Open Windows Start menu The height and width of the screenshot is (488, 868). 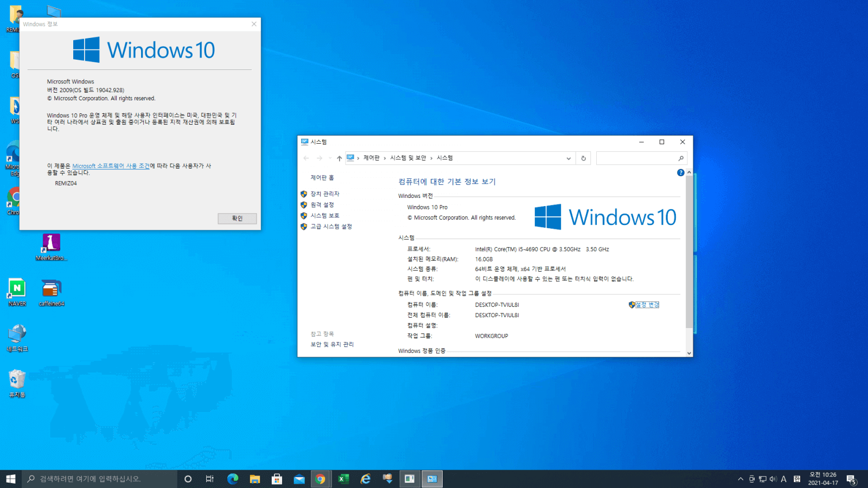(x=11, y=479)
